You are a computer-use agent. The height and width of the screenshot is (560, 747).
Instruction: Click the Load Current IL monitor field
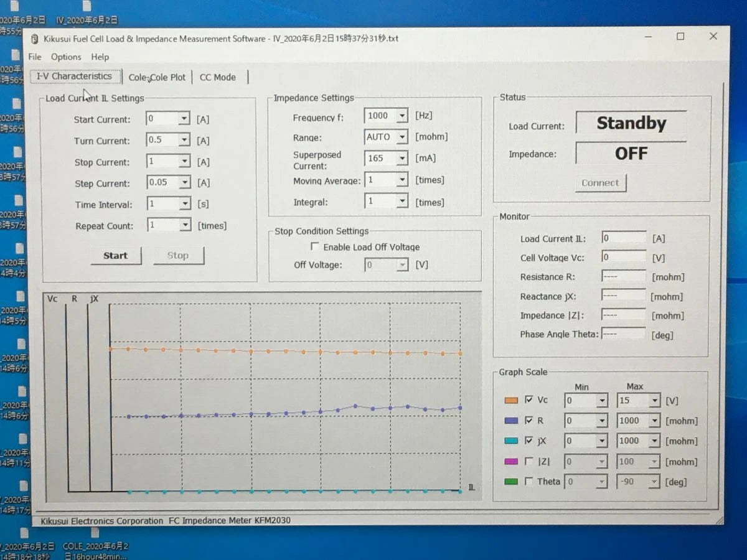tap(624, 238)
